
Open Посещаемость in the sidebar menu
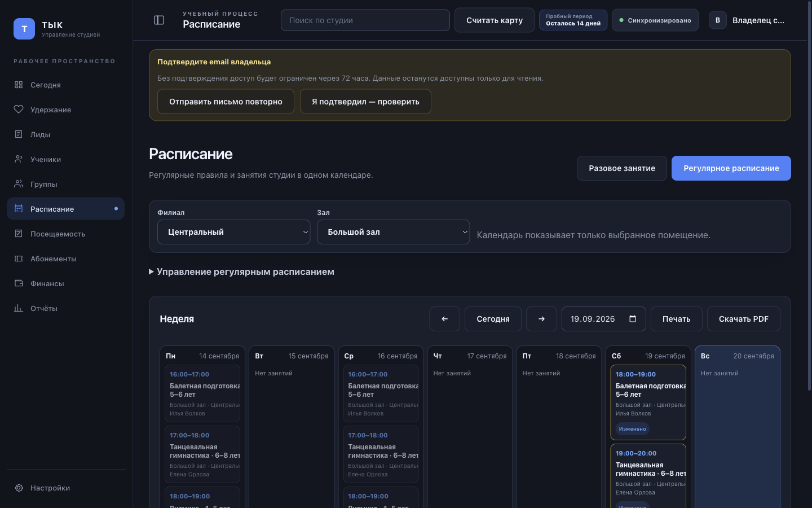(x=65, y=234)
